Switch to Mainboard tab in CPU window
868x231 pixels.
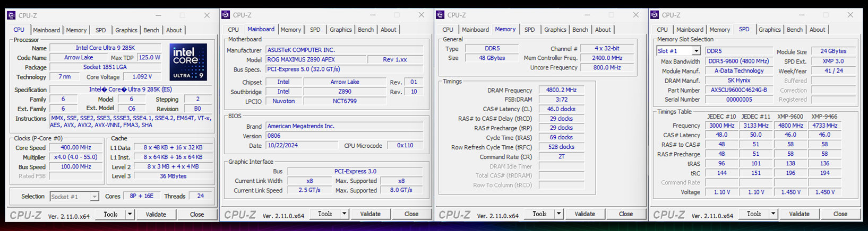click(46, 30)
